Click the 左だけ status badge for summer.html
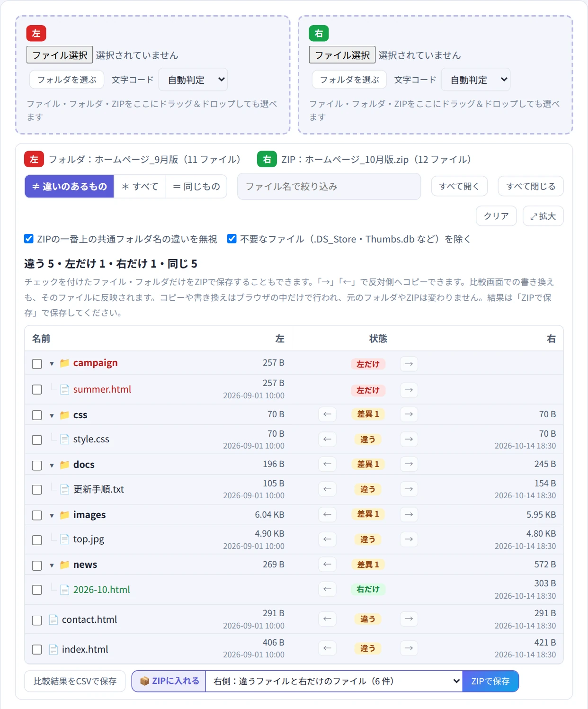Screen dimensions: 588x709 [368, 390]
